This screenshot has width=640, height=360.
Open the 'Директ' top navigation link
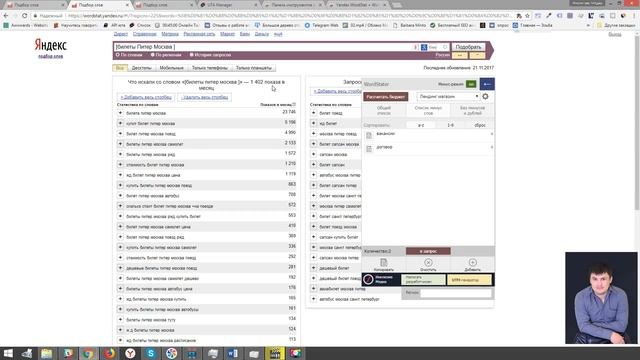click(121, 34)
